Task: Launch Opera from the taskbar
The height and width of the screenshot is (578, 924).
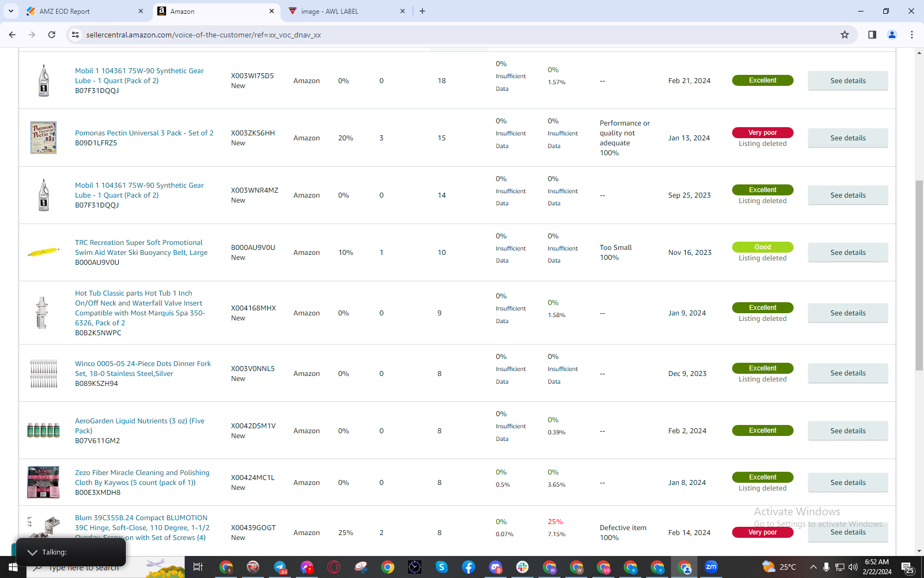Action: [334, 567]
